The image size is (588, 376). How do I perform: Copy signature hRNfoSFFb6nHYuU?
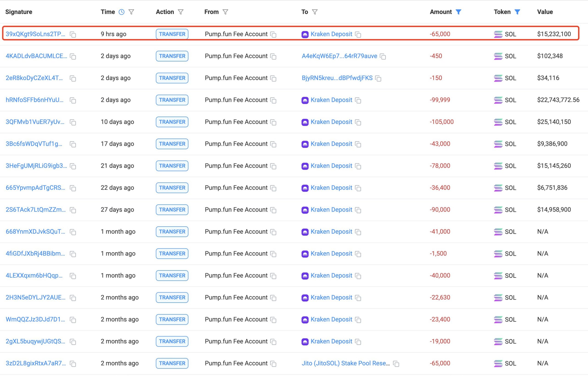tap(73, 100)
